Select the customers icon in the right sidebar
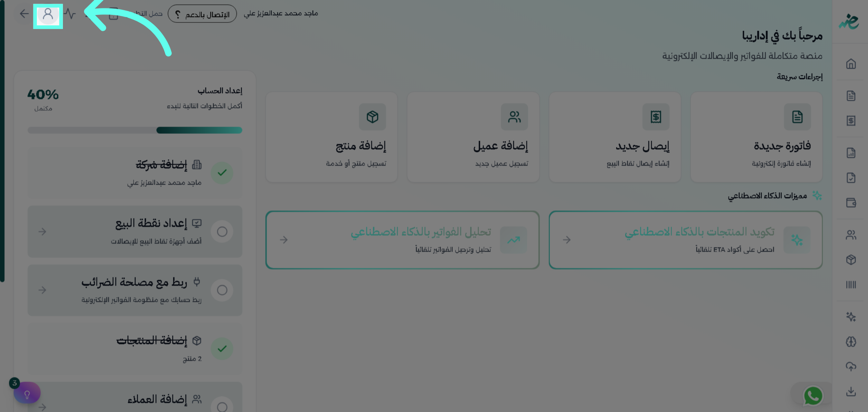Viewport: 868px width, 412px height. click(x=852, y=234)
